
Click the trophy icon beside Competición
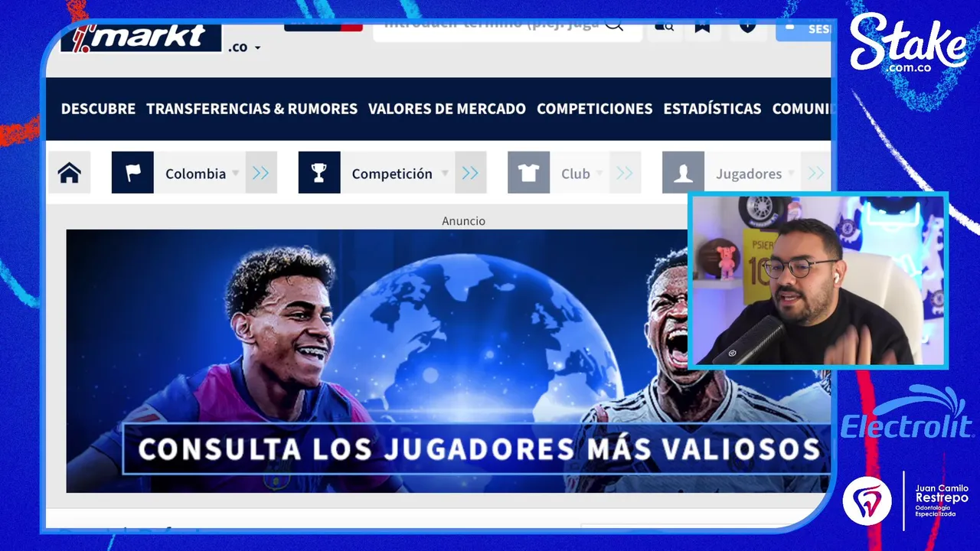319,173
